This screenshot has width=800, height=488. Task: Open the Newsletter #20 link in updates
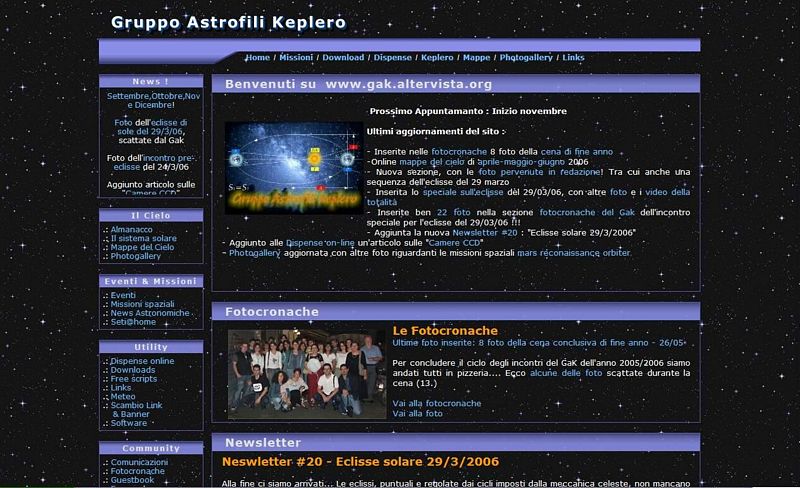click(x=485, y=233)
